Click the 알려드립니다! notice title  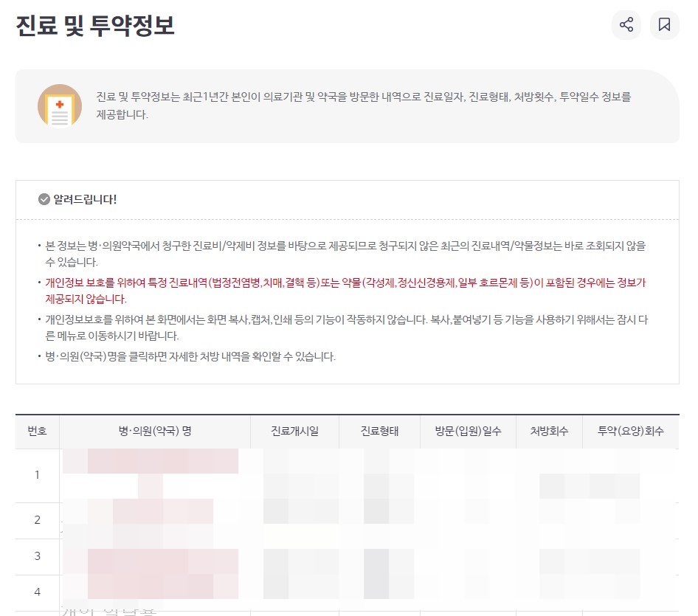pos(85,199)
